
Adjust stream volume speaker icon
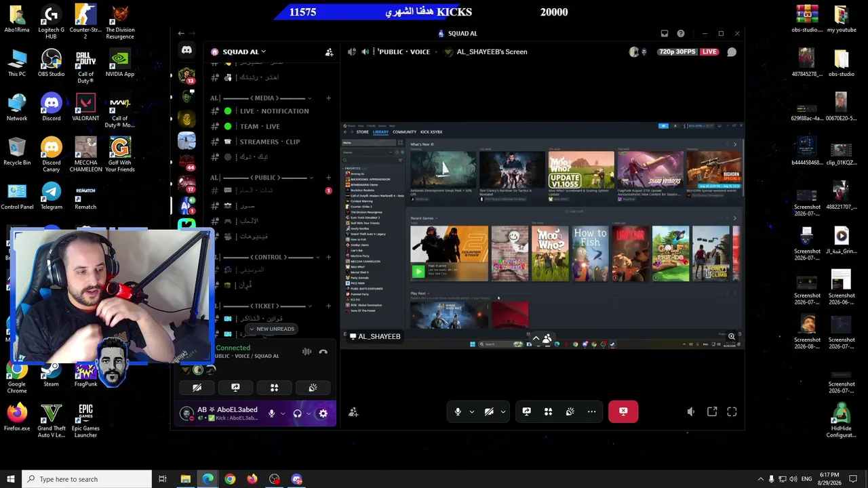point(690,411)
